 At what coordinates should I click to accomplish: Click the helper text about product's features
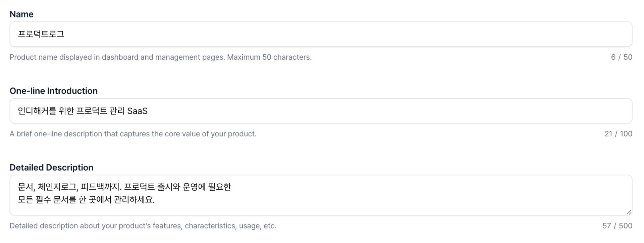tap(143, 226)
